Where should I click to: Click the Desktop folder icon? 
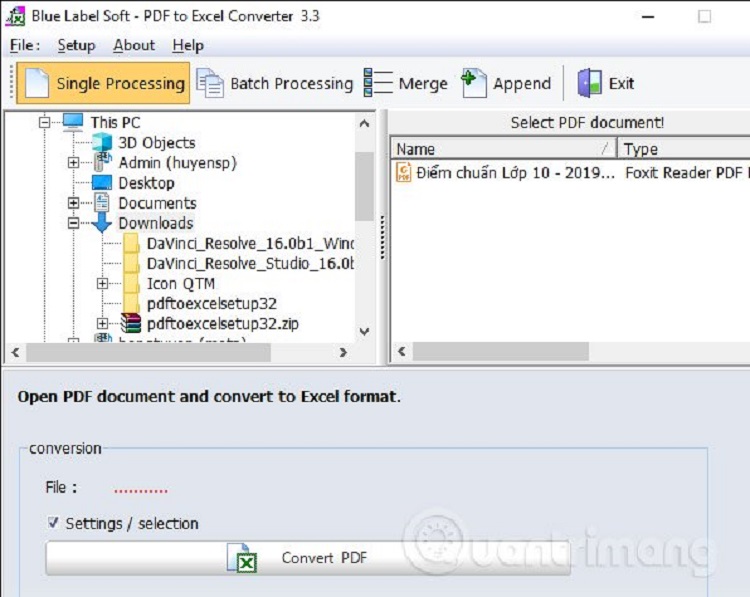tap(101, 183)
